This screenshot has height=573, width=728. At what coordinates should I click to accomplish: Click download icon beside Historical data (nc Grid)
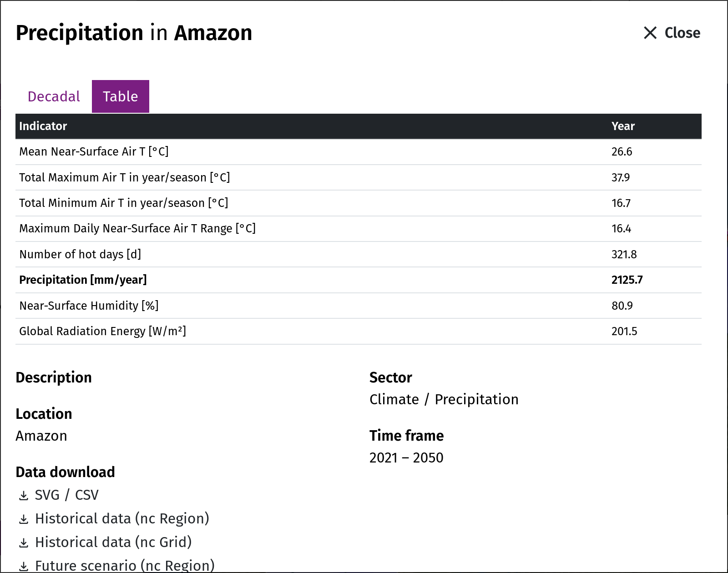(24, 543)
